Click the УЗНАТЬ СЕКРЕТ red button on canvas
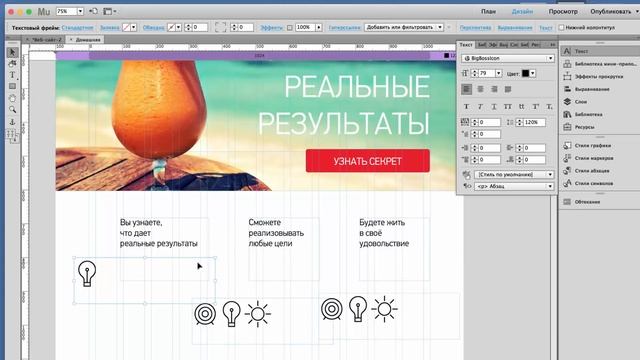This screenshot has height=360, width=640. tap(368, 161)
